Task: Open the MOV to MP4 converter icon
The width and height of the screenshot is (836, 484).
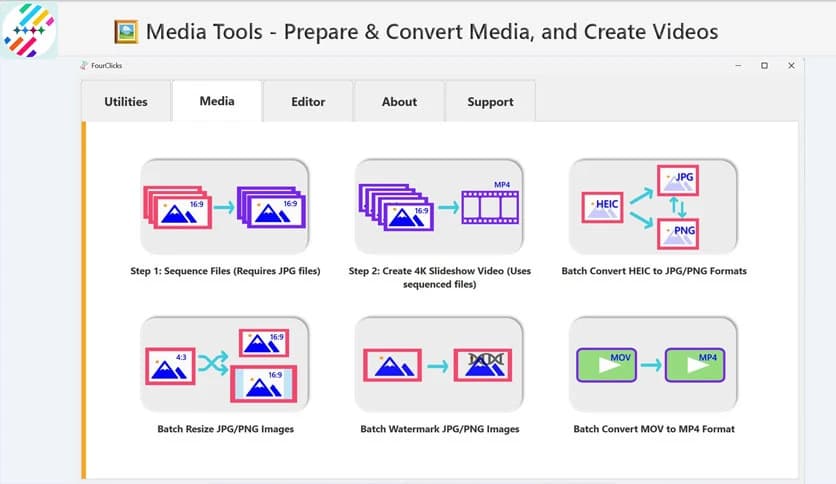Action: click(x=653, y=364)
